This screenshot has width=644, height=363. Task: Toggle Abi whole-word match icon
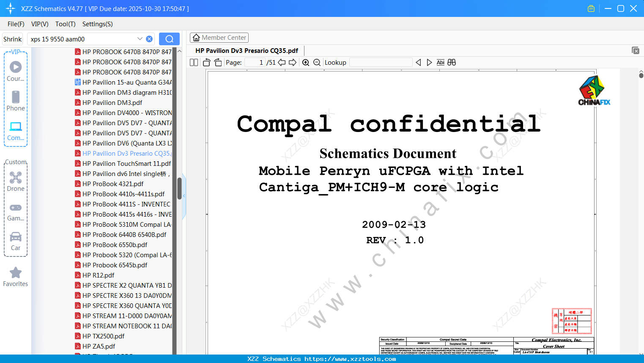tap(440, 63)
